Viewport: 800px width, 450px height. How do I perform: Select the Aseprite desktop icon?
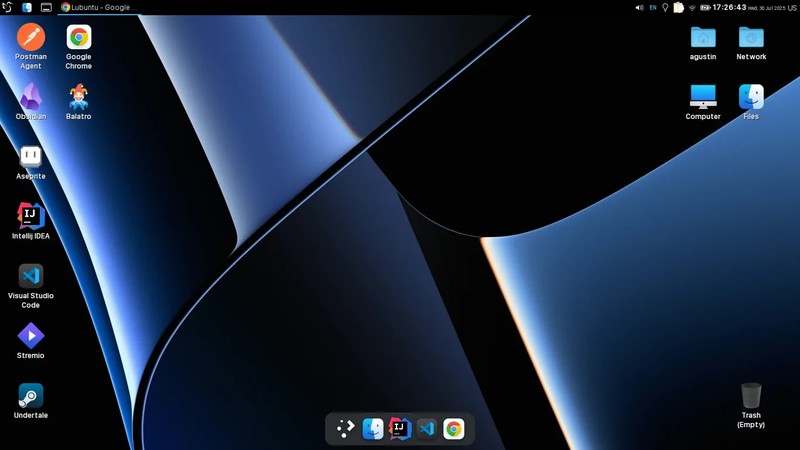(x=31, y=161)
